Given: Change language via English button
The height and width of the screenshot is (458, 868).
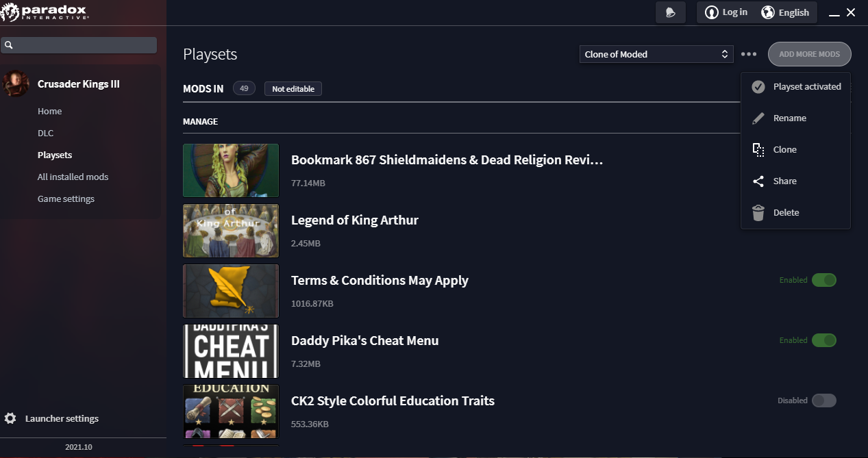Looking at the screenshot, I should click(x=785, y=12).
